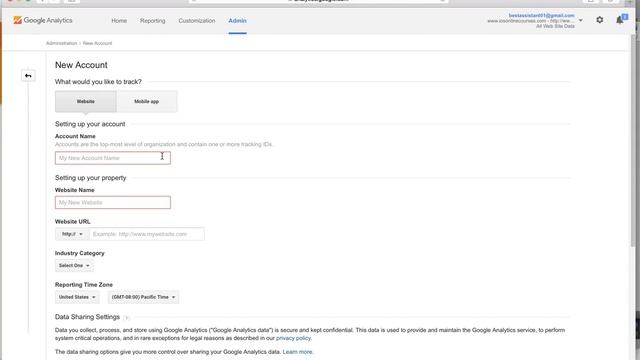Open Industry Category Select One dropdown

[74, 266]
